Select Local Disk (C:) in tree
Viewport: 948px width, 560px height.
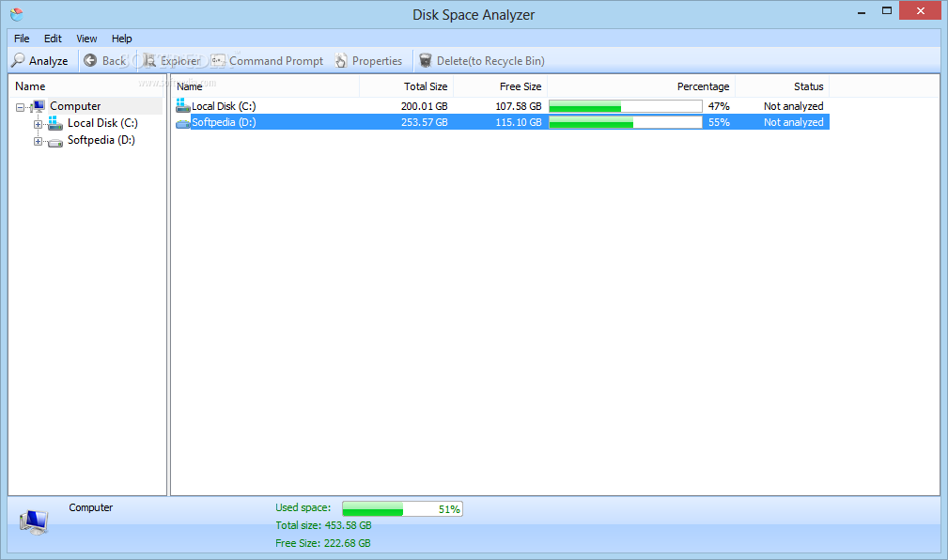102,123
